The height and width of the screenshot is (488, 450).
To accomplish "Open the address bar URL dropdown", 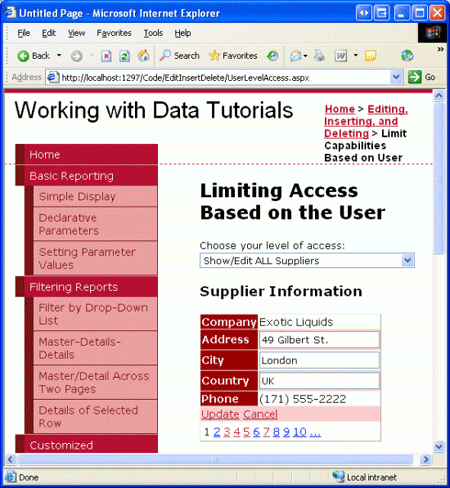I will [x=396, y=77].
